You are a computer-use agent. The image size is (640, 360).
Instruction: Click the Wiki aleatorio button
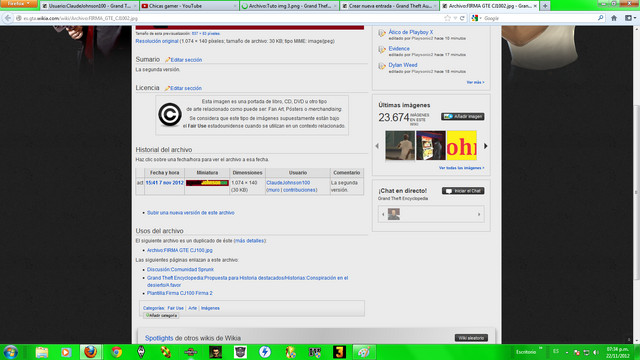(x=471, y=338)
